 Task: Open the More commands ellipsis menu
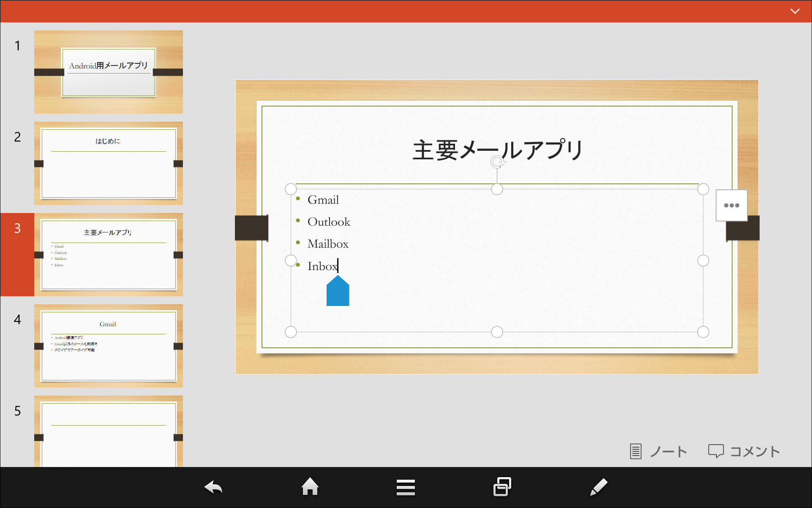(731, 205)
